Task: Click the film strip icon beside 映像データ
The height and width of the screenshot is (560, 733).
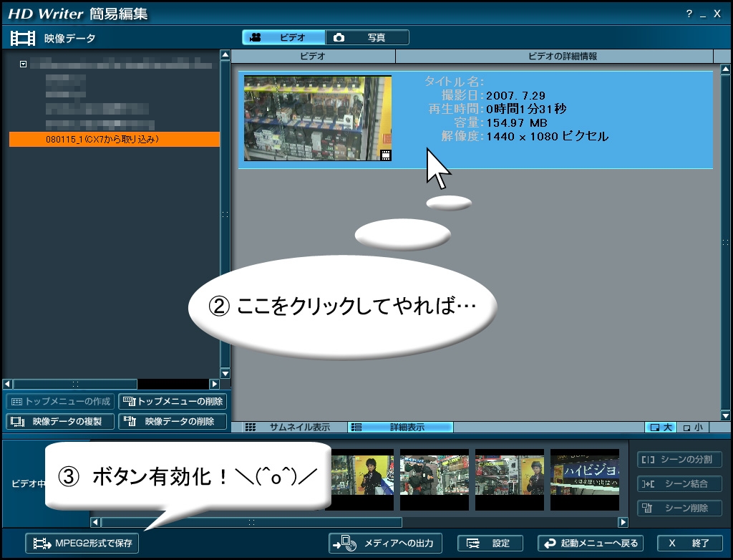Action: coord(23,39)
